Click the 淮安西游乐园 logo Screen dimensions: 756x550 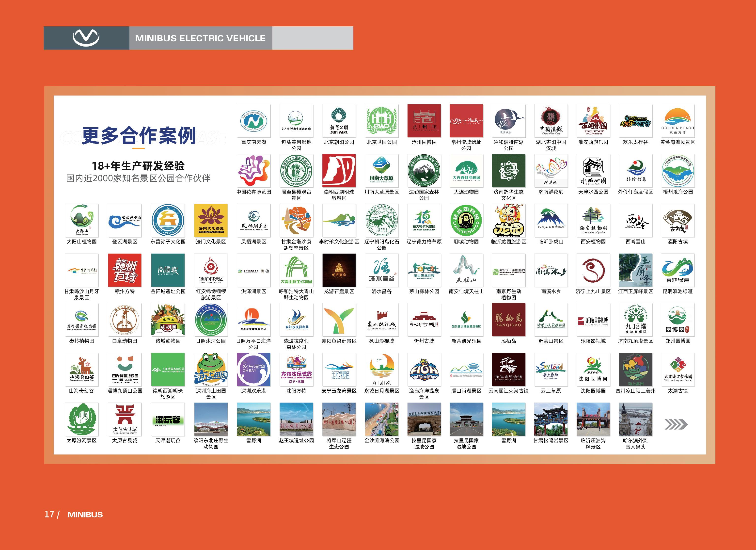[593, 121]
